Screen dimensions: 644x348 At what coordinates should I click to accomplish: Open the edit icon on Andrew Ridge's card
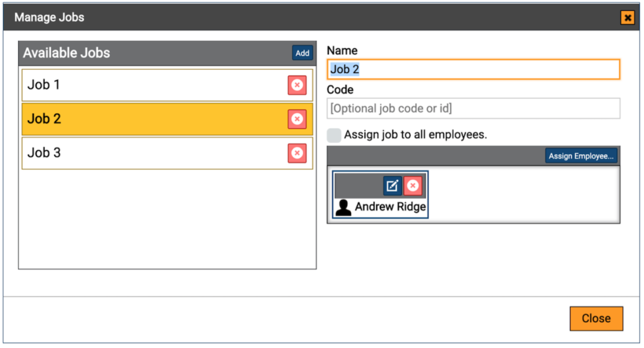392,186
